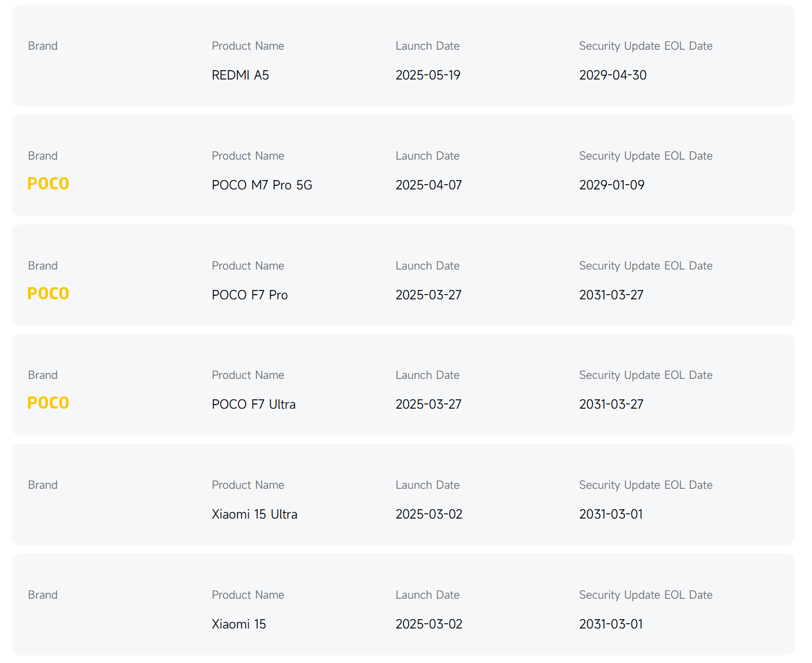Select the REDMI A5 product name
The image size is (812, 663).
(240, 75)
